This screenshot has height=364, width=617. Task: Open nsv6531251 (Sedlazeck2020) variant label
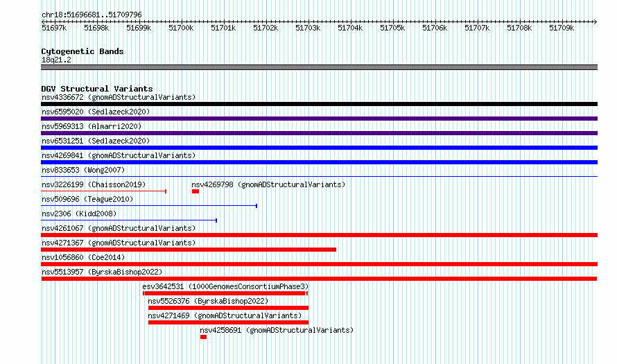coord(96,141)
